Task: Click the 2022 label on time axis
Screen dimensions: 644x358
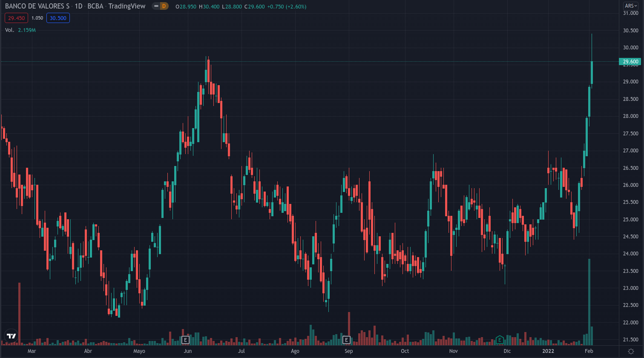Action: [x=548, y=351]
